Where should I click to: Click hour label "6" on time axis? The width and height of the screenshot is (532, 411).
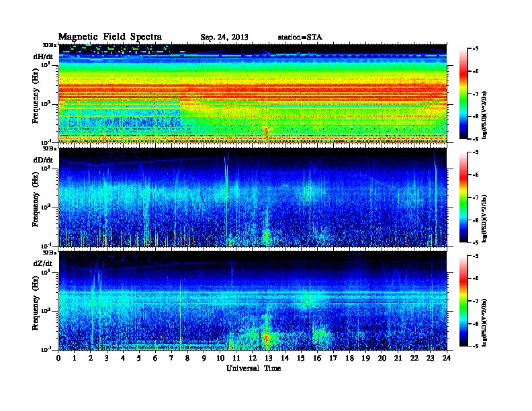coord(155,358)
